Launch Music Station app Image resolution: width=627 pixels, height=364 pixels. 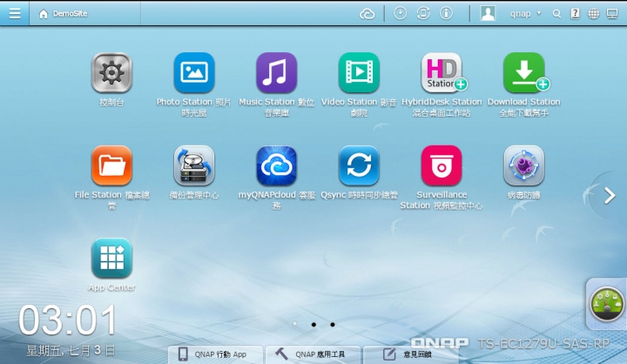point(276,72)
